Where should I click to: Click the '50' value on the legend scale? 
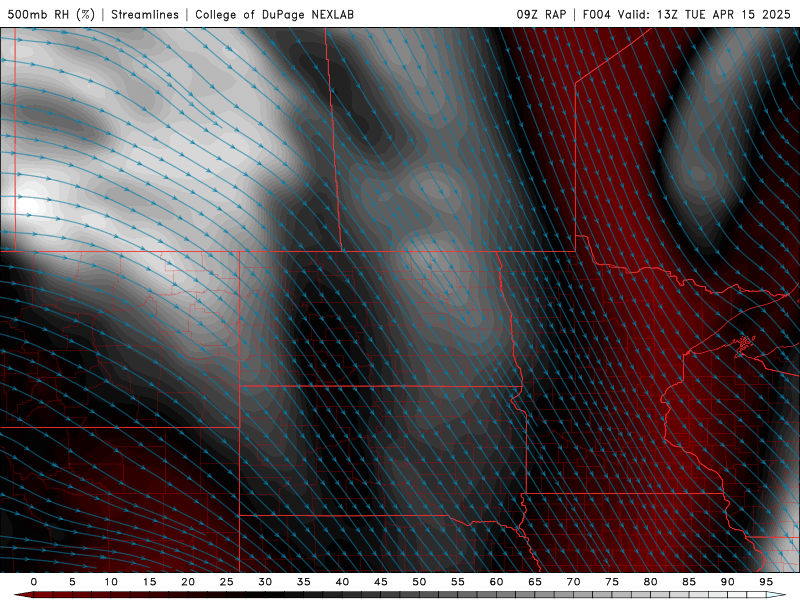click(419, 582)
